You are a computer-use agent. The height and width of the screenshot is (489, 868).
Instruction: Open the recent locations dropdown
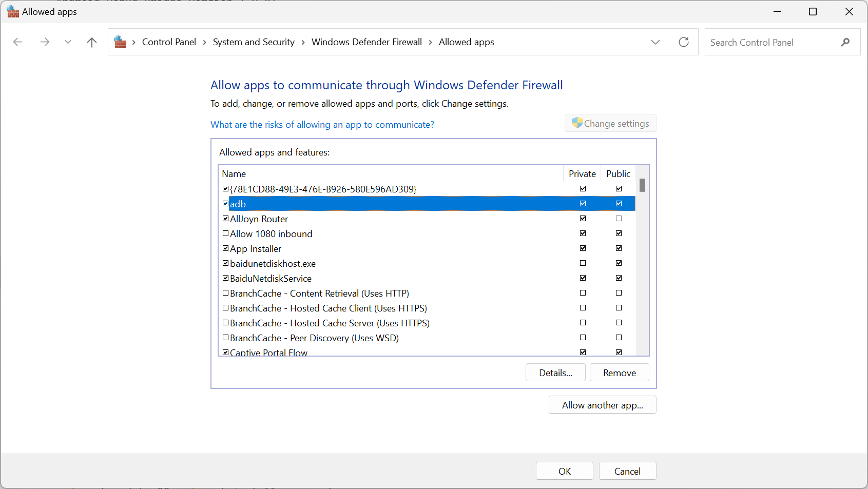(x=68, y=42)
